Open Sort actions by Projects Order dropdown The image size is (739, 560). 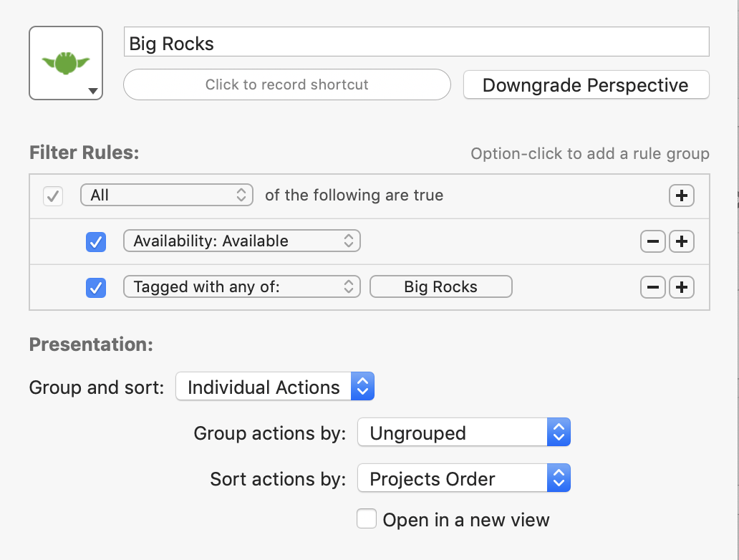pos(464,478)
